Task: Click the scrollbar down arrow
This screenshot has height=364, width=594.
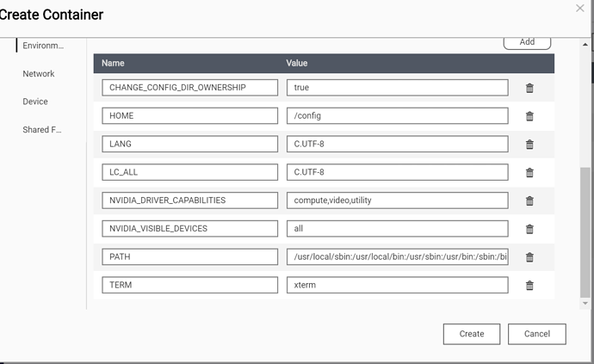Action: [x=585, y=303]
